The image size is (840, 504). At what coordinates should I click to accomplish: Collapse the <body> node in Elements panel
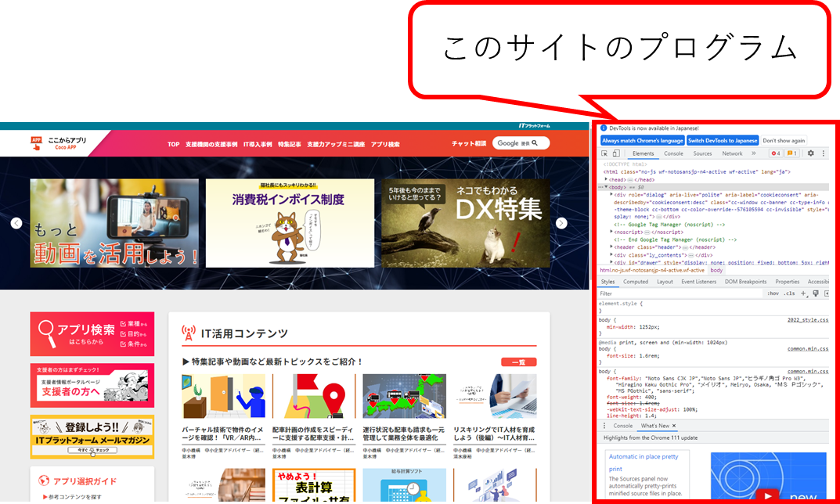pos(604,187)
